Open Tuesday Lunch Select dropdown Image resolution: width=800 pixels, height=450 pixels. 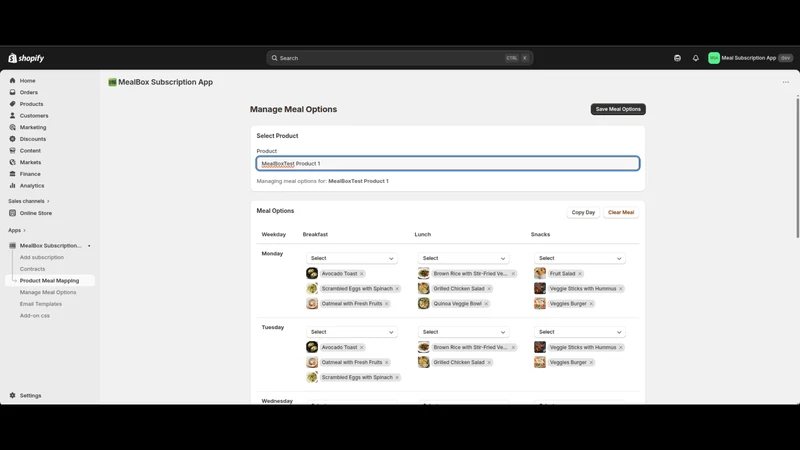tap(463, 332)
